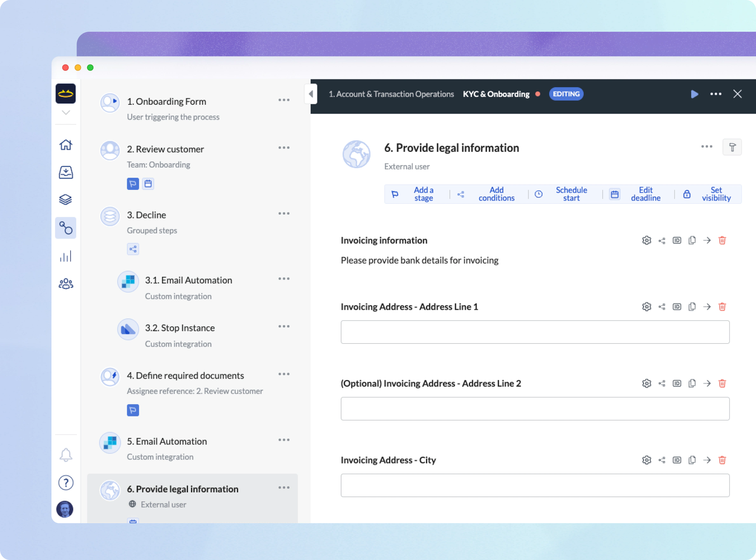
Task: Open options menu for 3. Decline
Action: click(284, 214)
